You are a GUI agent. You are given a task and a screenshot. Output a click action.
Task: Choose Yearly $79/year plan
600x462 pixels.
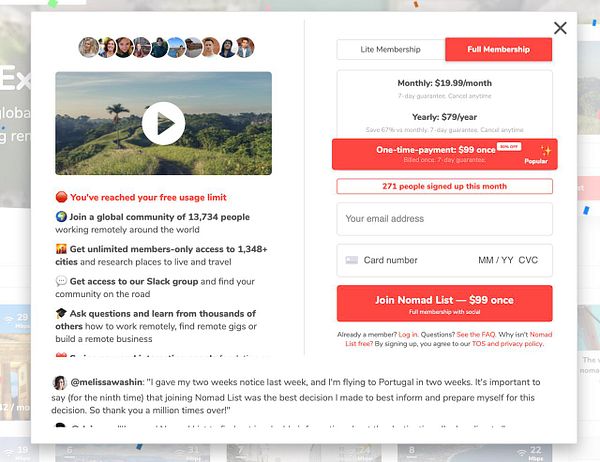(445, 122)
